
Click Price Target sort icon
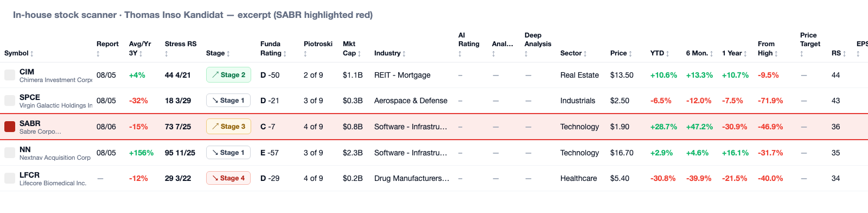[x=802, y=54]
